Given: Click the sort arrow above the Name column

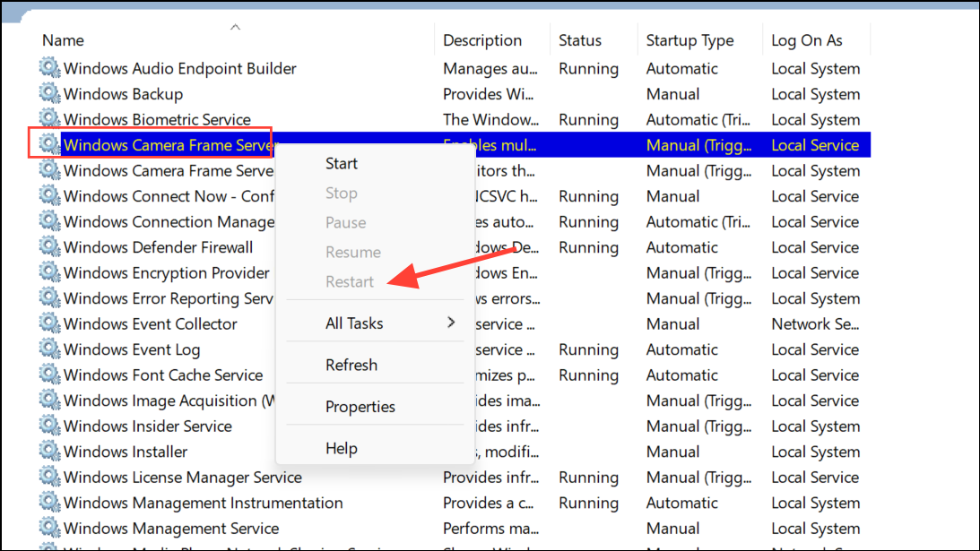Looking at the screenshot, I should click(235, 27).
